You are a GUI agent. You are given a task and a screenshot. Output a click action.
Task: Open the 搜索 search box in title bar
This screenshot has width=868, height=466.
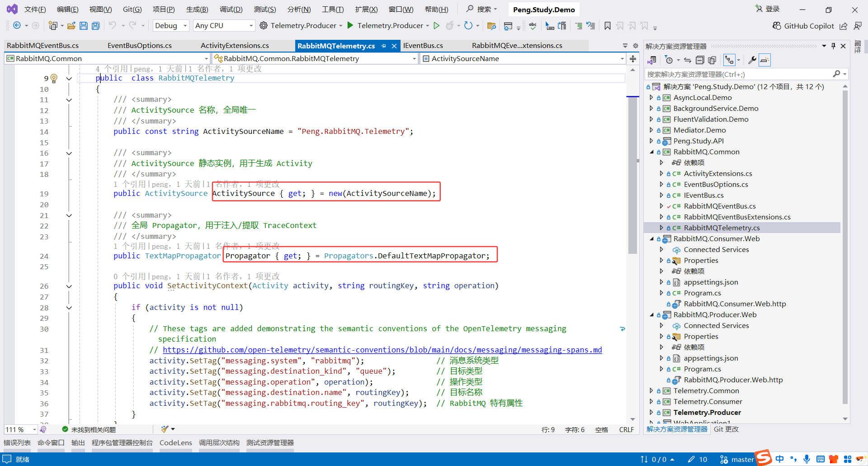(482, 9)
